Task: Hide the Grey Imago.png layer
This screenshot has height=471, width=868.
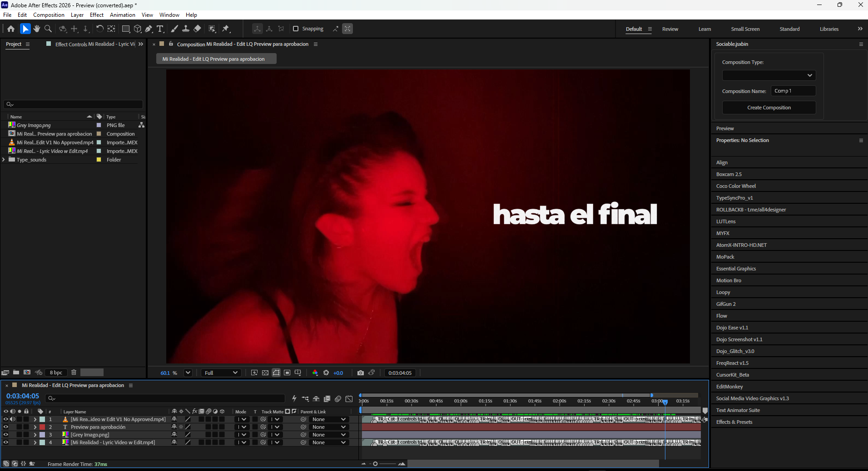Action: pos(6,435)
